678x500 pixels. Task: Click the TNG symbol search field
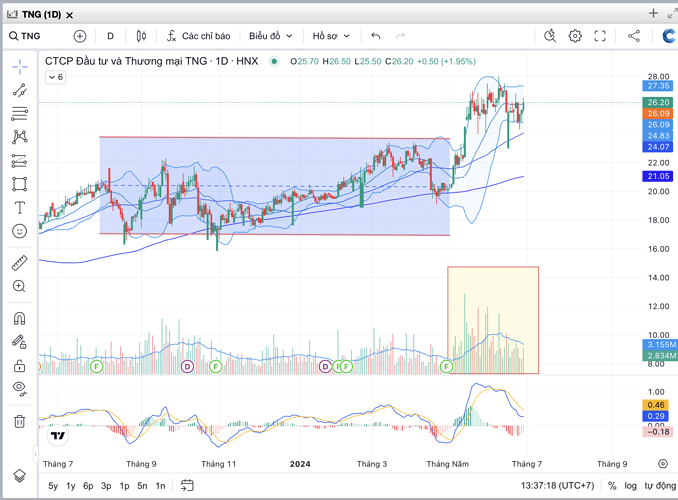coord(25,36)
